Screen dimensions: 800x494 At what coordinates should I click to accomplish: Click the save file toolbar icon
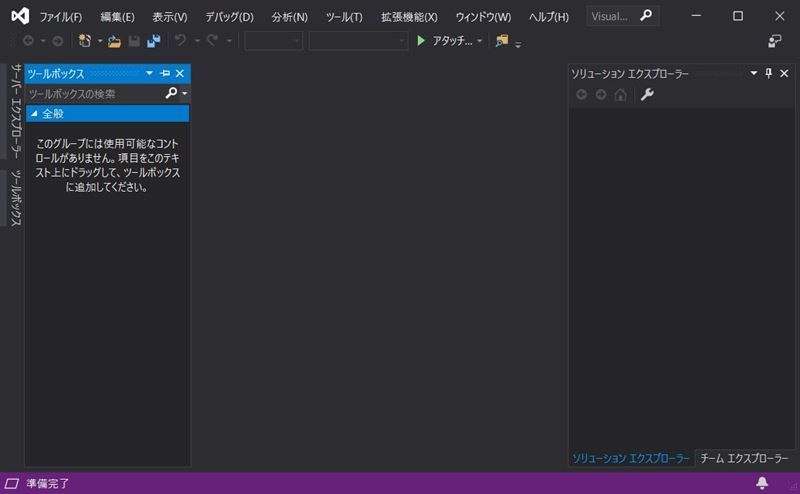tap(134, 41)
